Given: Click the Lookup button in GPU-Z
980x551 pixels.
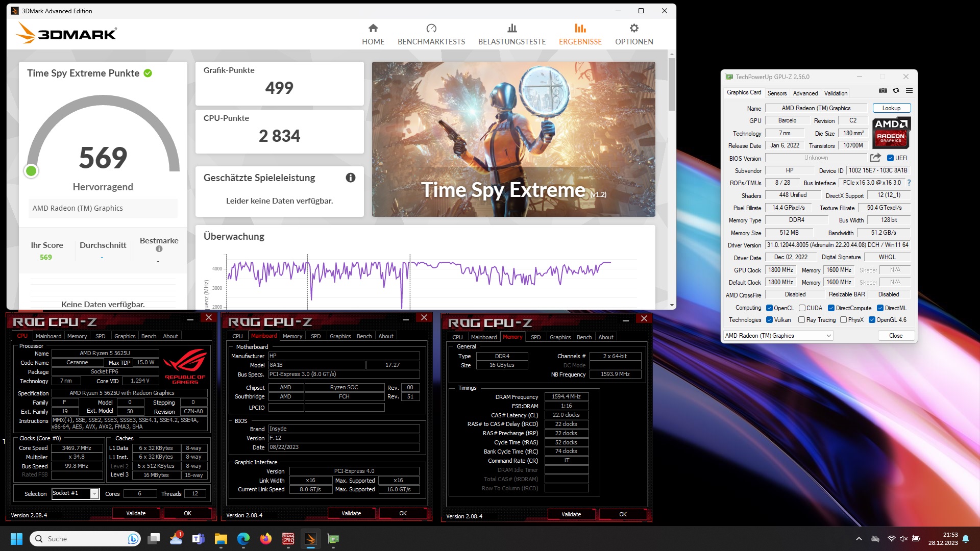Looking at the screenshot, I should (891, 108).
